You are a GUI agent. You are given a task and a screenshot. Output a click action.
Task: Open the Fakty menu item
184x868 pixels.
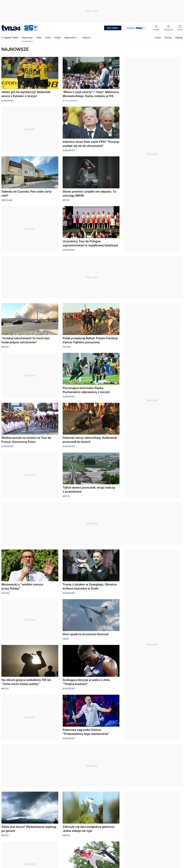(39, 38)
